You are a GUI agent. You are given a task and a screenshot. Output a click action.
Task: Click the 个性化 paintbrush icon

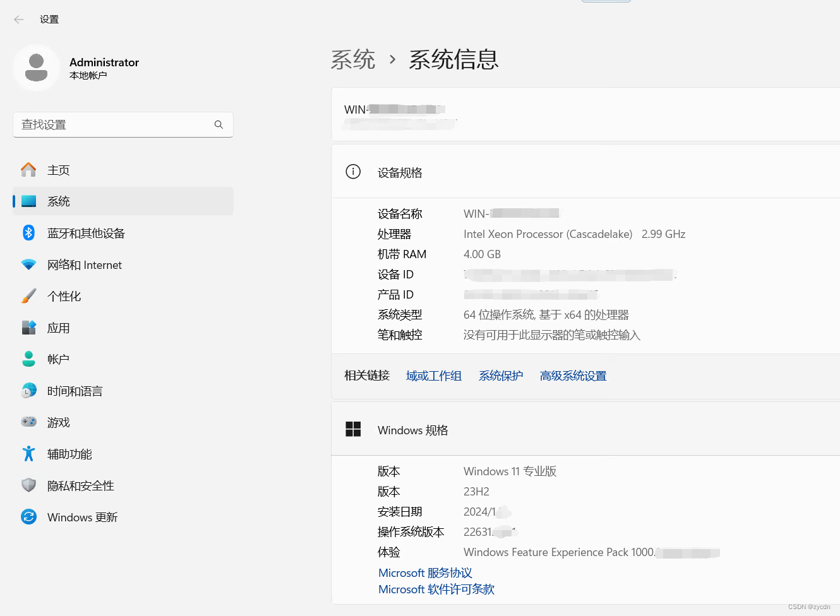[x=28, y=296]
